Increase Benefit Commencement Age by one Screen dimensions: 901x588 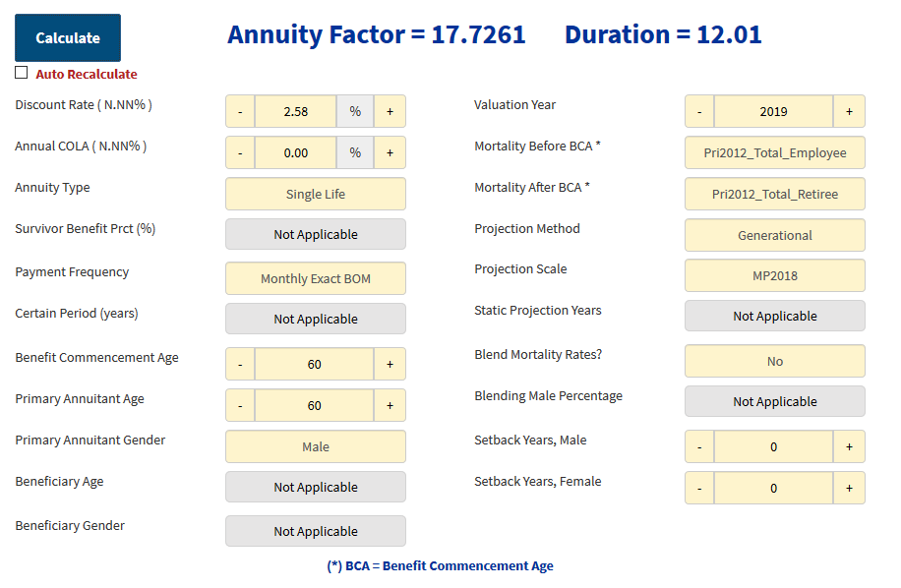tap(390, 364)
